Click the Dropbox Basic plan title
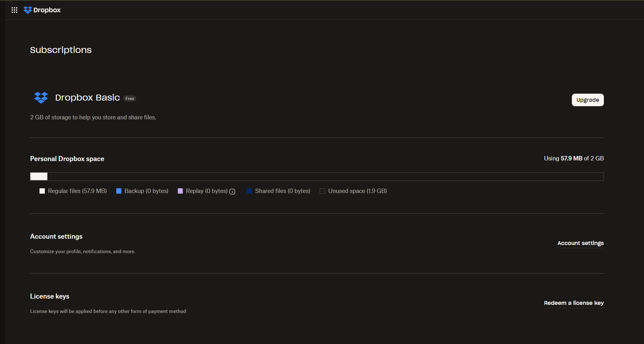This screenshot has width=644, height=344. pyautogui.click(x=87, y=98)
